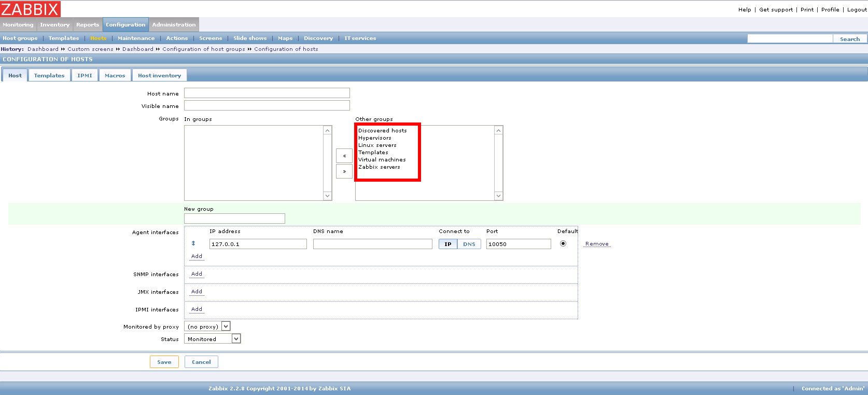Switch to the Macros tab
The height and width of the screenshot is (395, 868).
click(x=115, y=75)
